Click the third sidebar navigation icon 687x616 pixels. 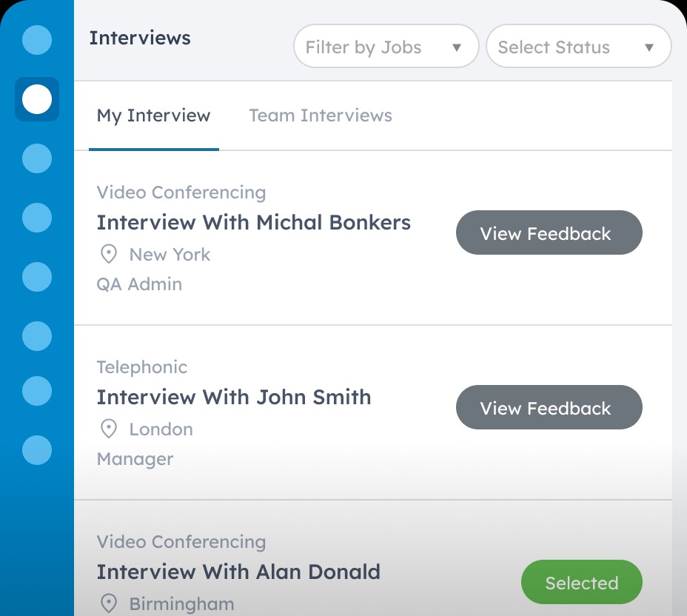37,158
